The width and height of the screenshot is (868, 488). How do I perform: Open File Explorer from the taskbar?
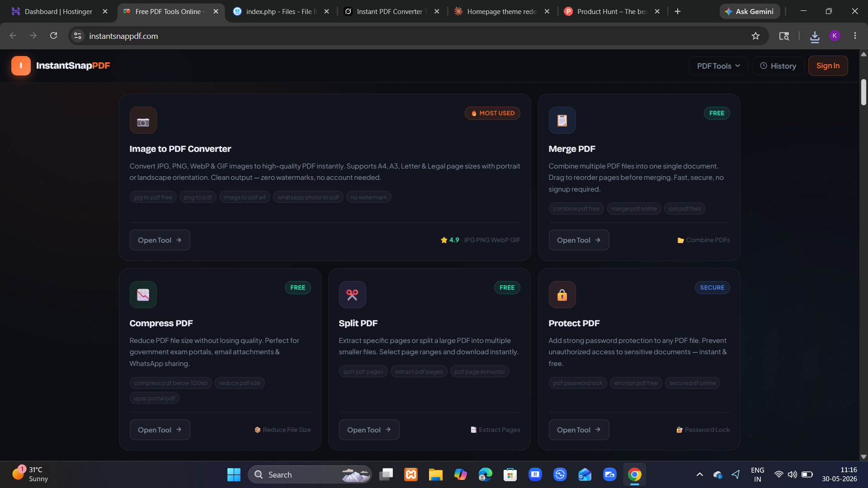436,474
